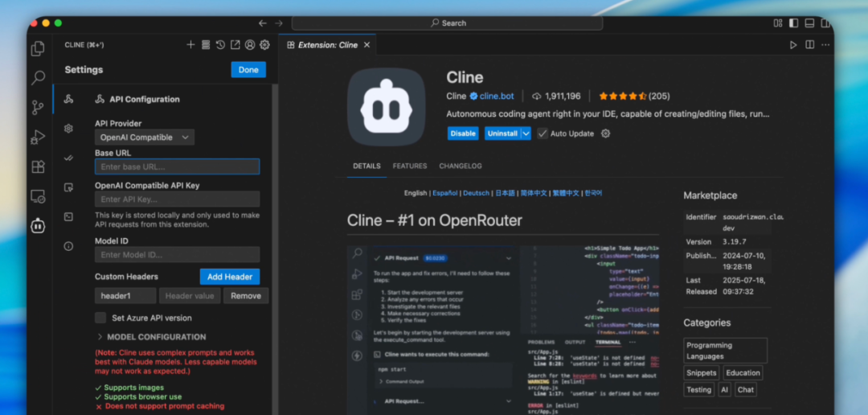
Task: Open the Deutsch language link
Action: click(476, 193)
